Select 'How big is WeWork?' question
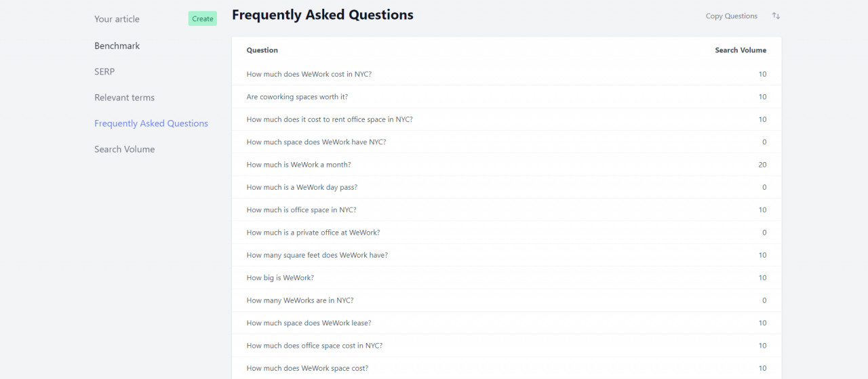 coord(280,278)
